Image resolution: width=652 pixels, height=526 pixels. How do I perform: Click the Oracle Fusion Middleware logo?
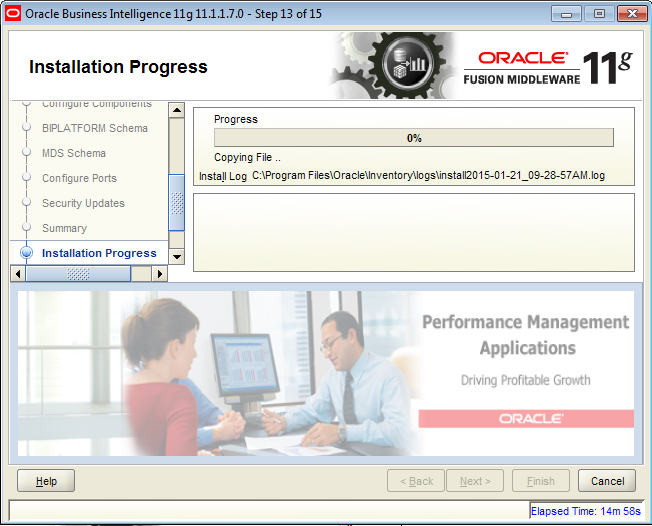pyautogui.click(x=548, y=68)
